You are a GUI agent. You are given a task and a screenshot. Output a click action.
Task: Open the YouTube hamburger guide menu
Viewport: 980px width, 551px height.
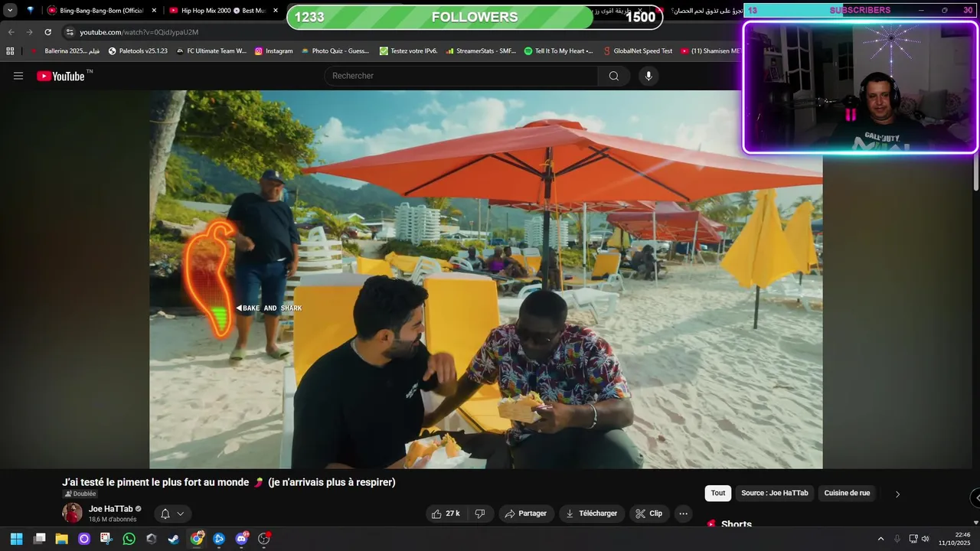tap(18, 76)
